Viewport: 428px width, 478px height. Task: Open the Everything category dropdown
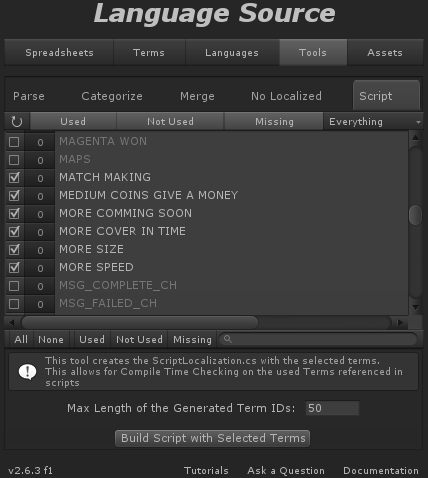click(373, 122)
